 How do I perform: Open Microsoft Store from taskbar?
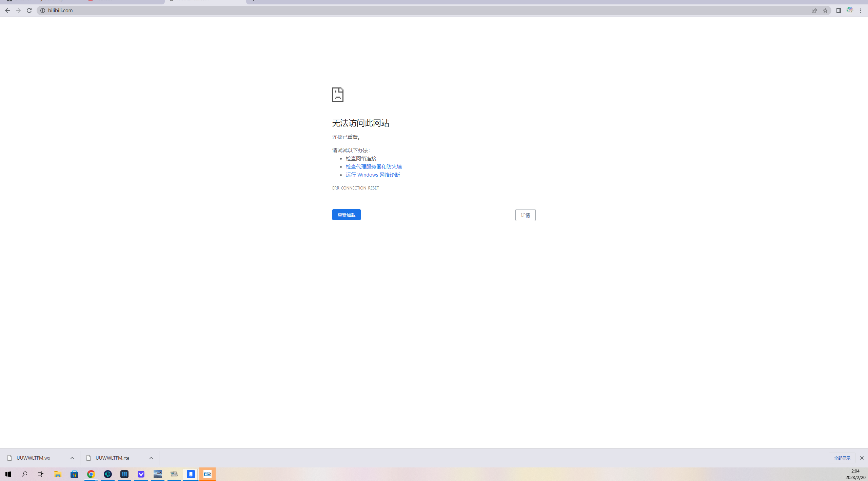click(x=74, y=474)
